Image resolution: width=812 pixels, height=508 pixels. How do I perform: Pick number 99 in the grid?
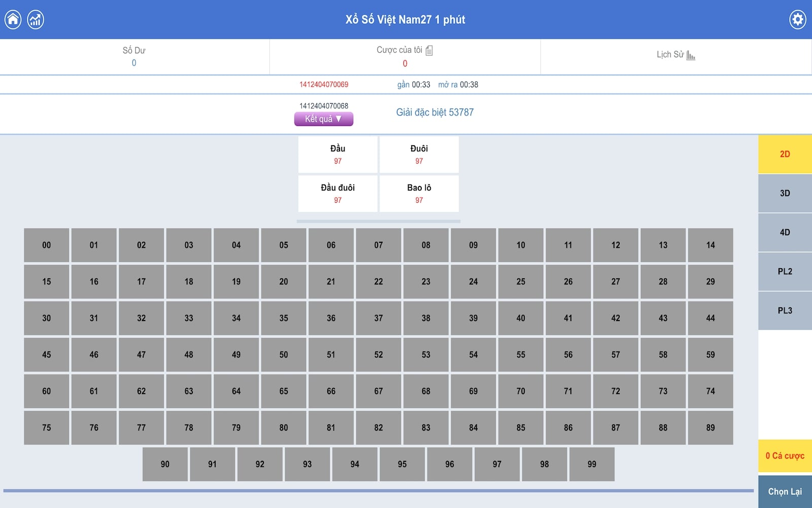coord(592,464)
